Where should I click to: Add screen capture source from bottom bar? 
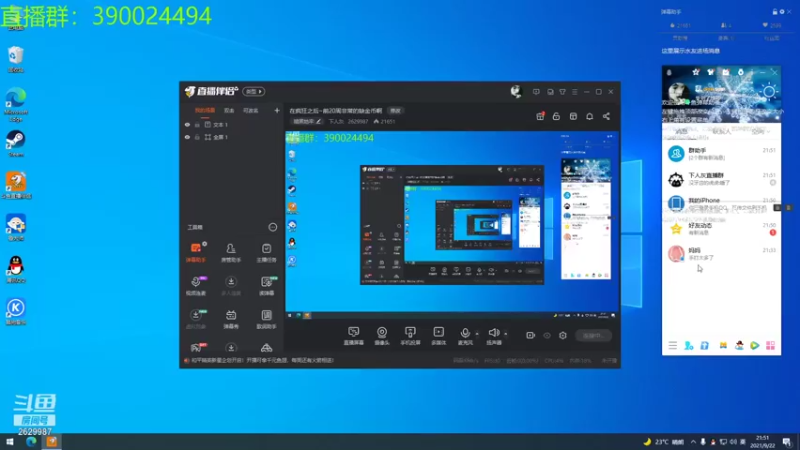pos(354,336)
